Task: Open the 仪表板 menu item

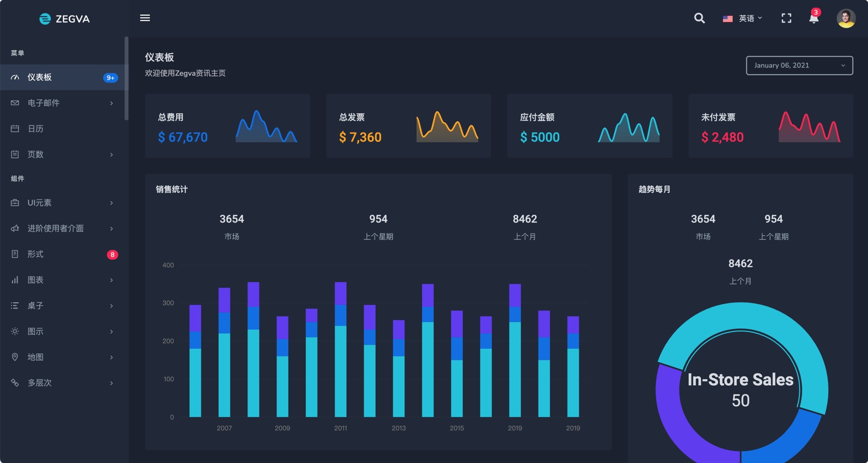Action: pyautogui.click(x=64, y=77)
